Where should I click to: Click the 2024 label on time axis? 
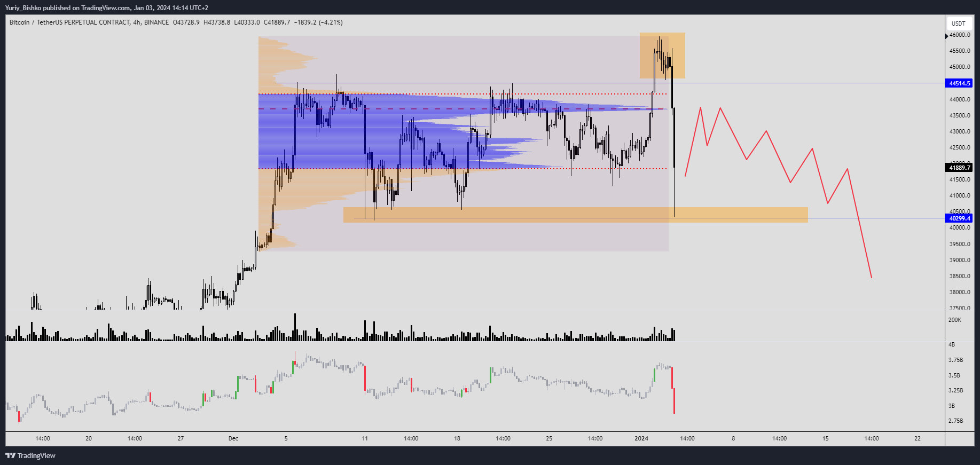[641, 439]
